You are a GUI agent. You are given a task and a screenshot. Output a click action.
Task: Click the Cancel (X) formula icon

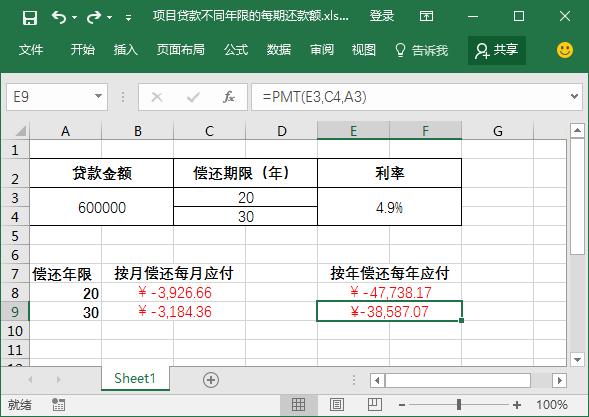(157, 97)
